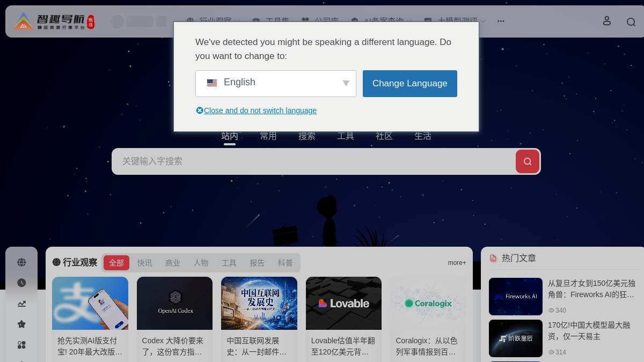Click the Change Language button
644x362 pixels.
(410, 84)
